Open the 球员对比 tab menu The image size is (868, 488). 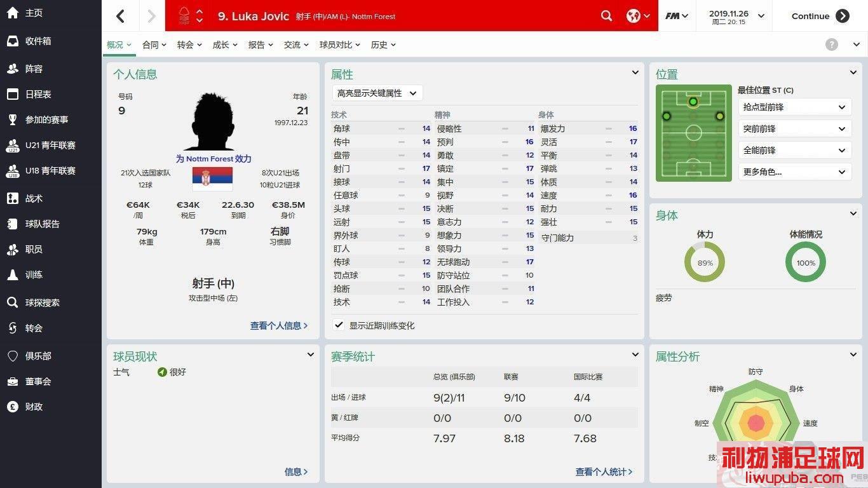[340, 44]
